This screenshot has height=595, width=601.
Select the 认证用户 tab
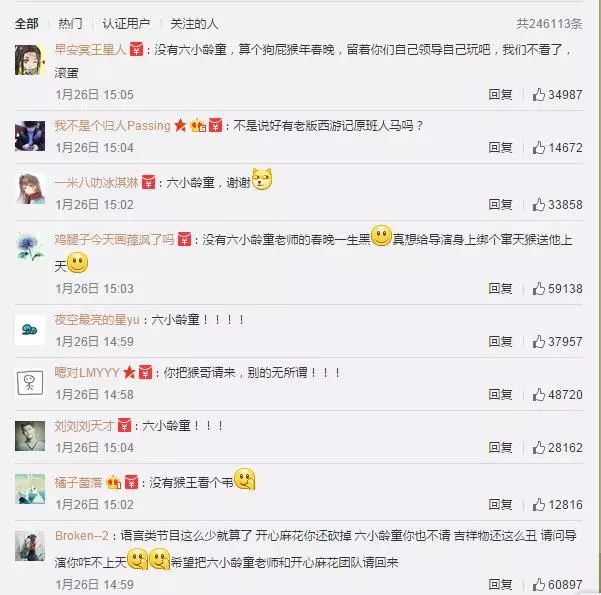pyautogui.click(x=126, y=24)
